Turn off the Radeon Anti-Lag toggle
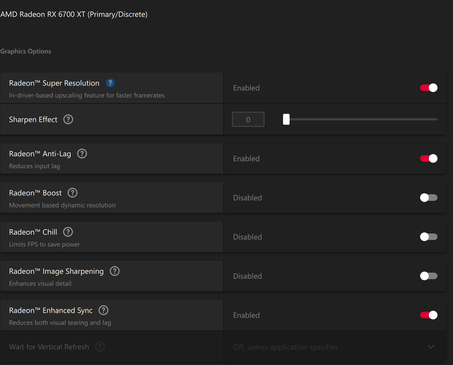453x365 pixels. coord(429,158)
